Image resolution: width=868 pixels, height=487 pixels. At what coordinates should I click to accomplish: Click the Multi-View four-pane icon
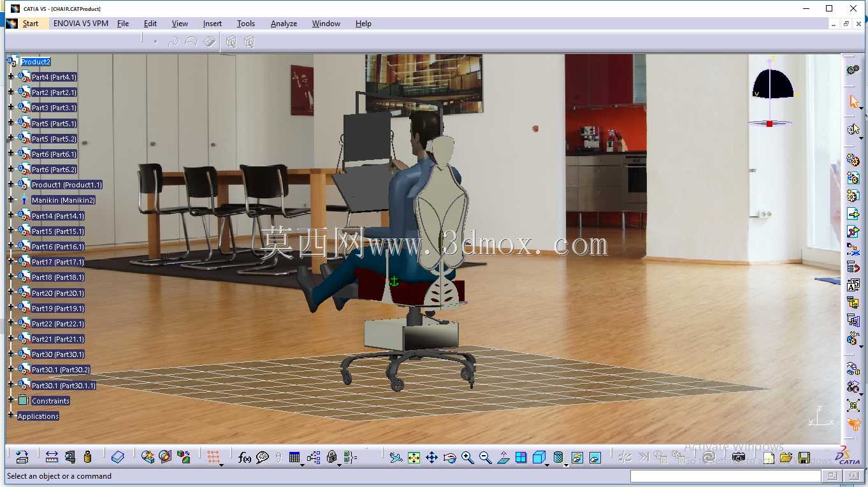click(x=521, y=457)
